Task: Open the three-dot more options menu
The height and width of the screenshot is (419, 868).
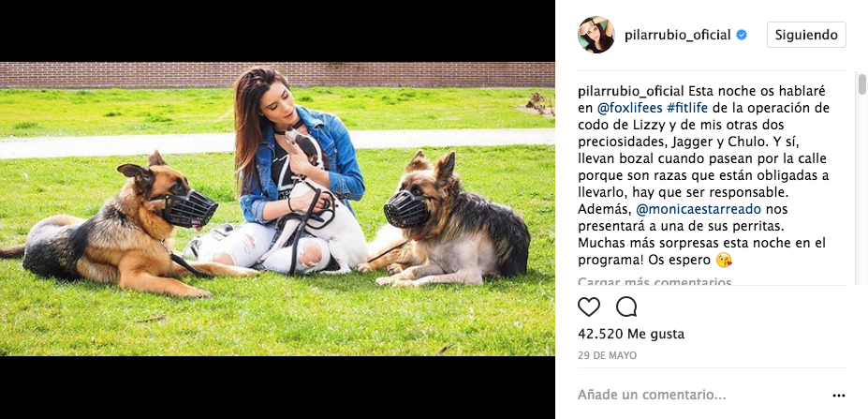Action: coord(839,396)
